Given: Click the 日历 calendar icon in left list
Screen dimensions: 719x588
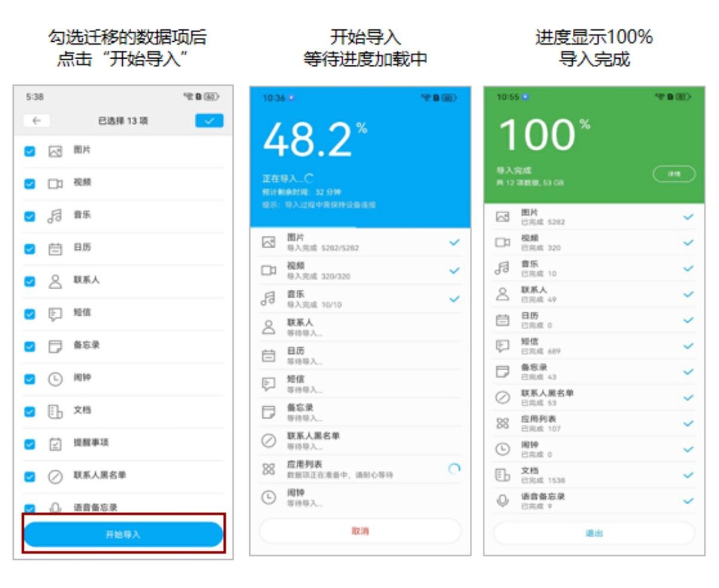Looking at the screenshot, I should (x=55, y=248).
